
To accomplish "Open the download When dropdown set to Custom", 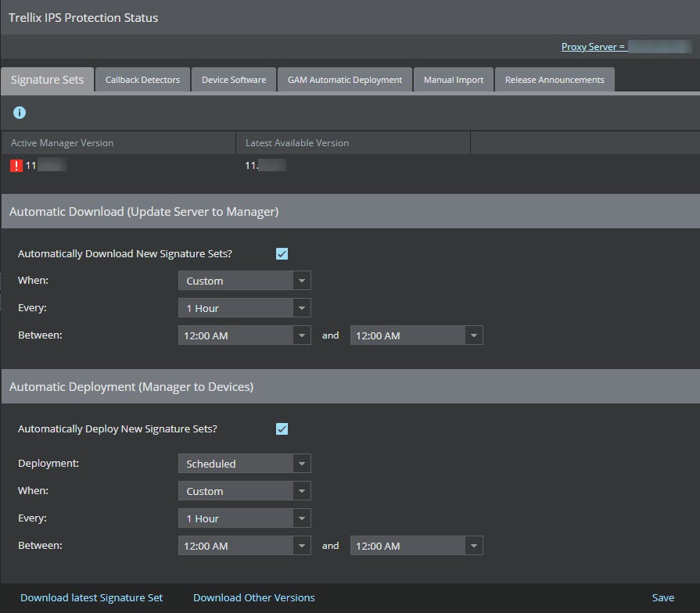I will [x=244, y=281].
